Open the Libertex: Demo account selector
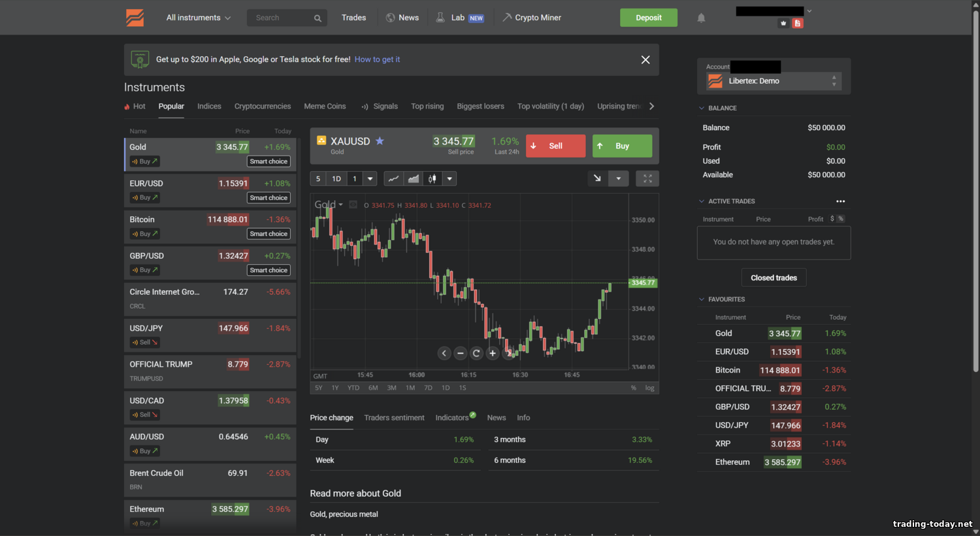The width and height of the screenshot is (980, 536). pos(774,81)
